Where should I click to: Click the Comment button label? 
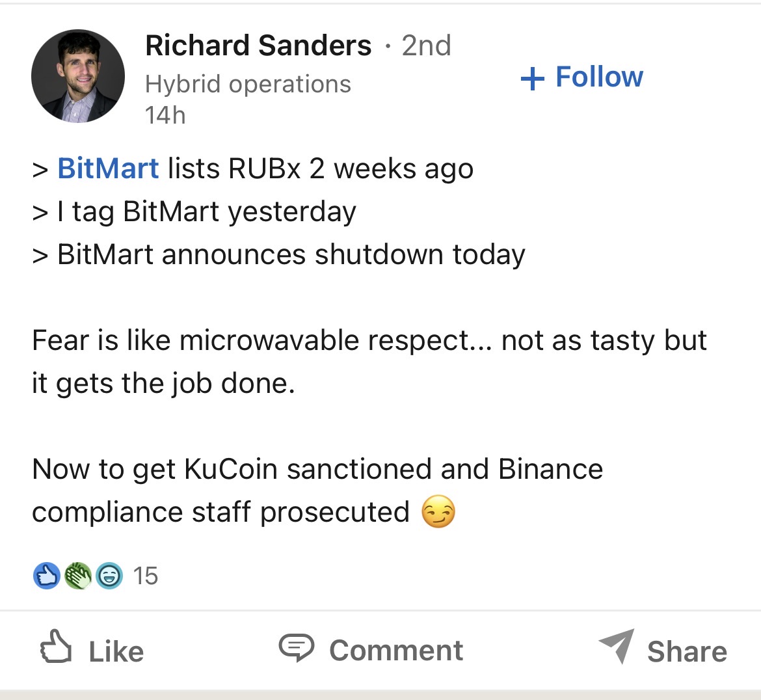pos(396,650)
